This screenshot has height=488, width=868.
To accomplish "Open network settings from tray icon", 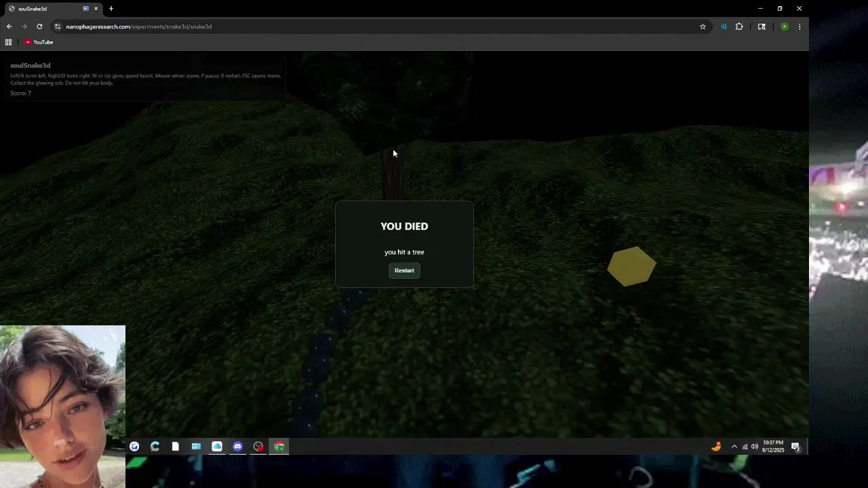I will click(x=745, y=447).
